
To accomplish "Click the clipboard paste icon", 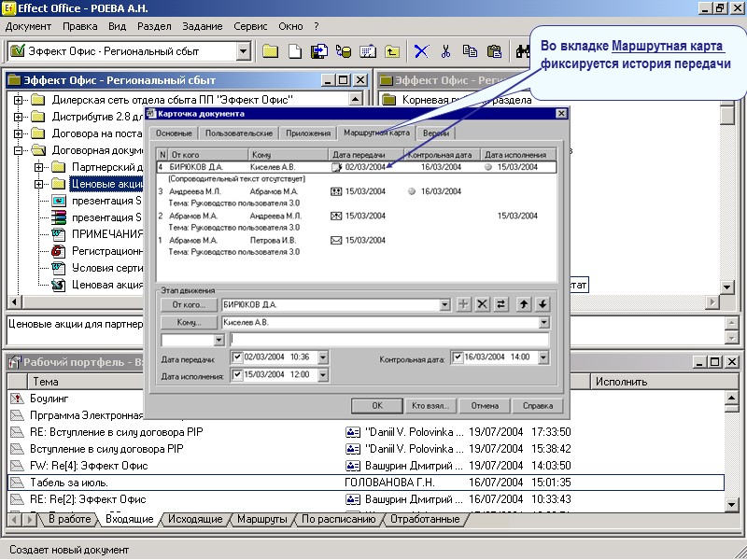I will point(495,51).
